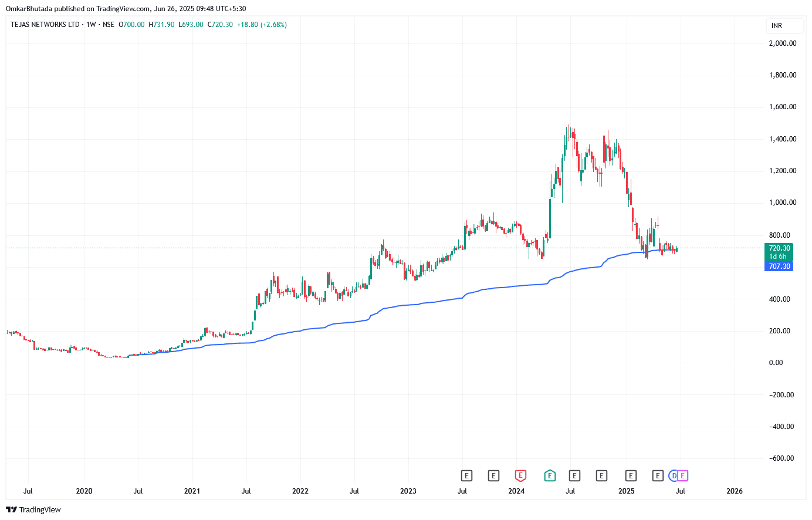Click the change value +18.80 (+2.68%)
This screenshot has width=812, height=520.
click(262, 25)
